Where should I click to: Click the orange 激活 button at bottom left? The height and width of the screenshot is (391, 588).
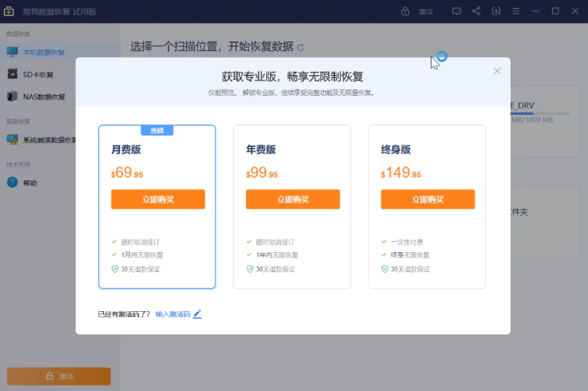click(x=59, y=376)
